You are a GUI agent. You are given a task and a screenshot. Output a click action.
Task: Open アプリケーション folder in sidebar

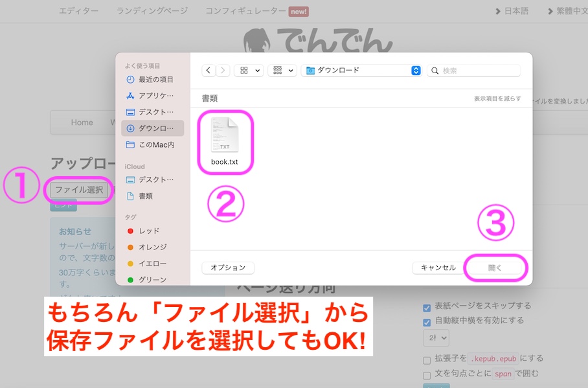tap(155, 96)
